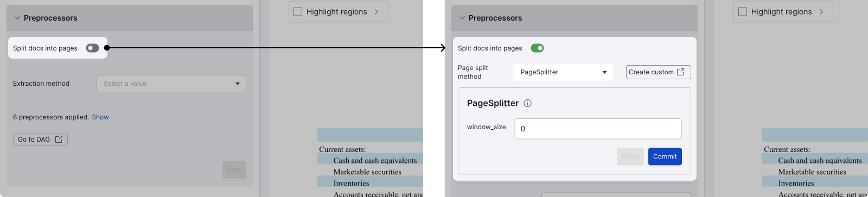Click external-link icon on Go to DAG
868x197 pixels.
tap(59, 139)
